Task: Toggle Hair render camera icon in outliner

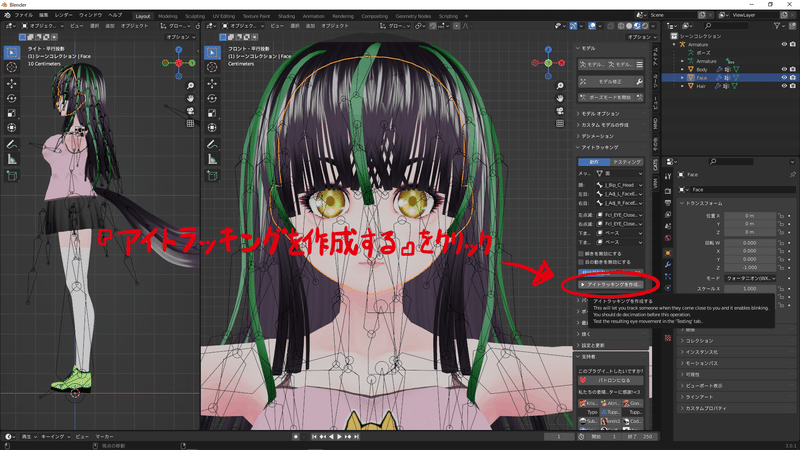Action: [x=792, y=86]
